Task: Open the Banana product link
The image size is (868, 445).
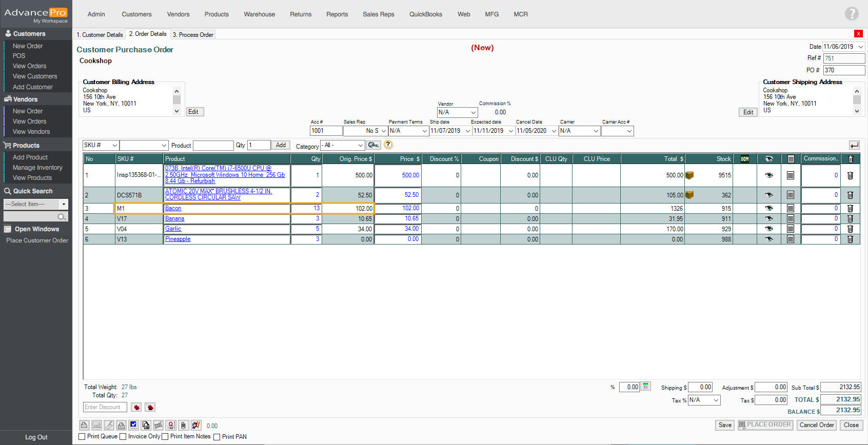Action: point(174,218)
